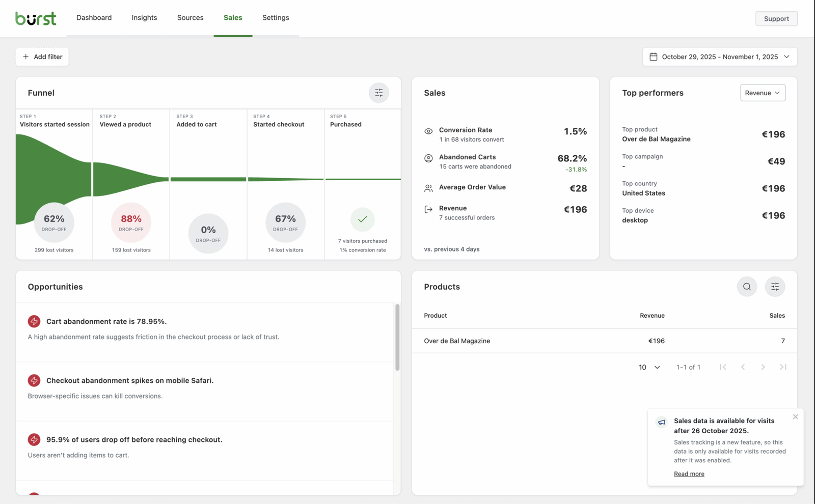Open the Products filter icon
The width and height of the screenshot is (815, 504).
tap(775, 287)
